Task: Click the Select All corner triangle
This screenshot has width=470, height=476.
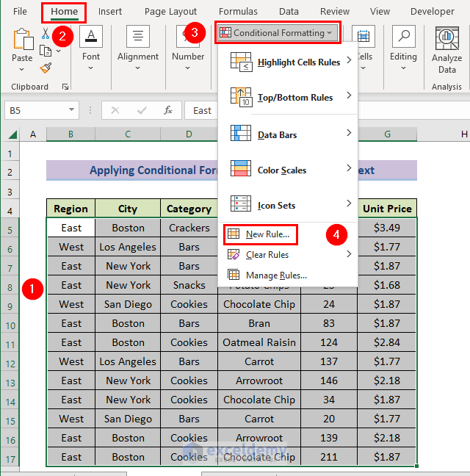Action: [12, 134]
